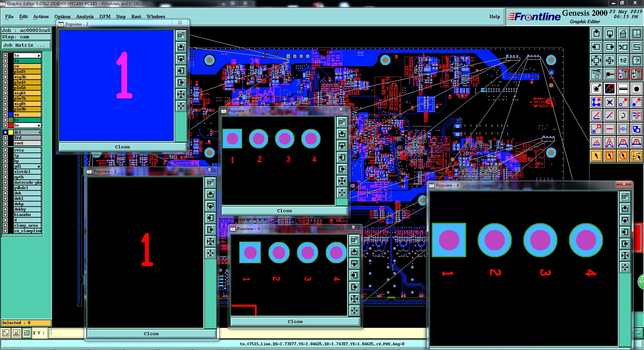The height and width of the screenshot is (350, 644).
Task: Click Close button in Popview - 5
Action: tap(295, 321)
